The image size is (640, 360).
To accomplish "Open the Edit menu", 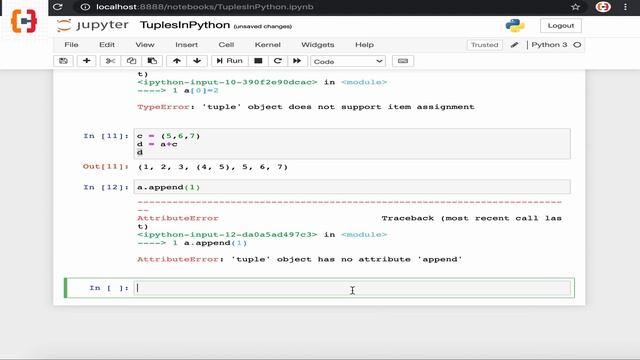I will tap(107, 44).
